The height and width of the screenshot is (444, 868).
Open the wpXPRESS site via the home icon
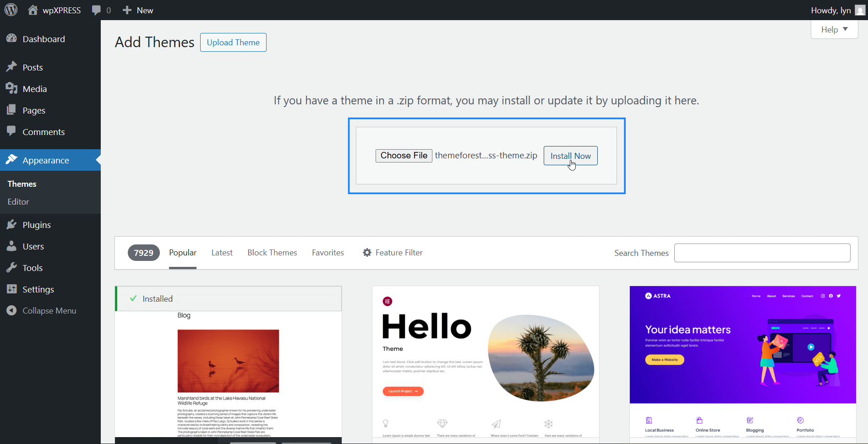coord(33,10)
